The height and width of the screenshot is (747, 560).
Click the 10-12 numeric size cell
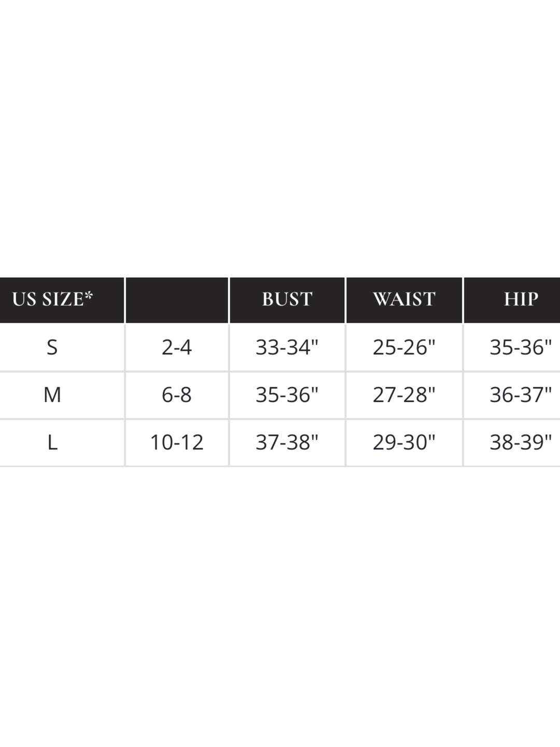click(x=177, y=442)
